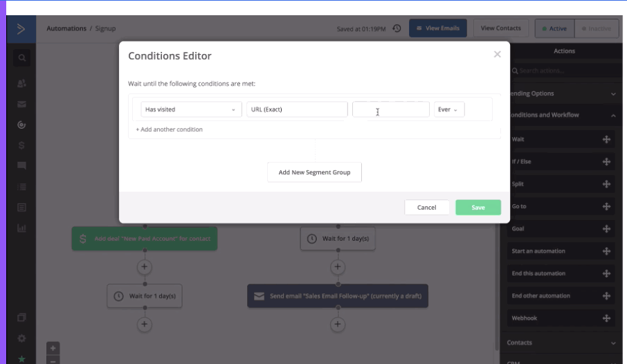Save the conditions with green Save button
Viewport: 627px width, 364px height.
(478, 207)
